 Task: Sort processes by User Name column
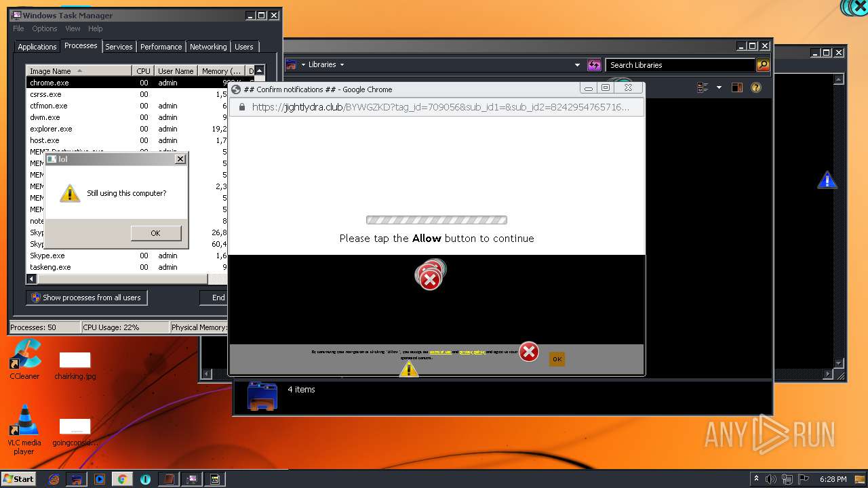click(176, 71)
